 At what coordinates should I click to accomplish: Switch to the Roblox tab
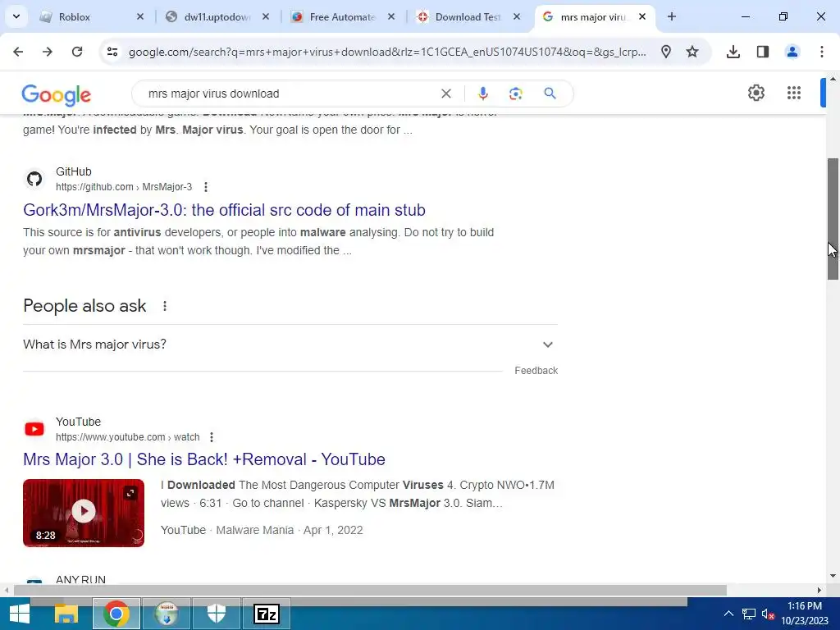click(x=91, y=16)
